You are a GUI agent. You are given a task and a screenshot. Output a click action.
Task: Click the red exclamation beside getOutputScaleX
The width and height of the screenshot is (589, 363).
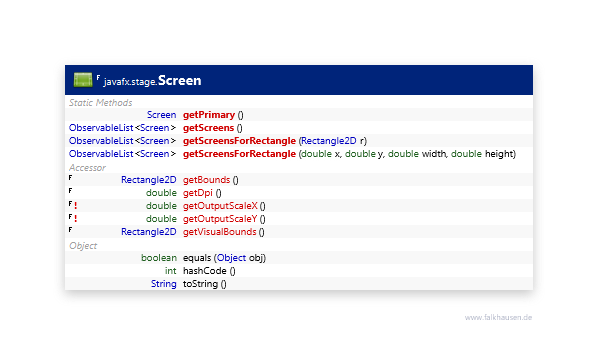tap(76, 206)
